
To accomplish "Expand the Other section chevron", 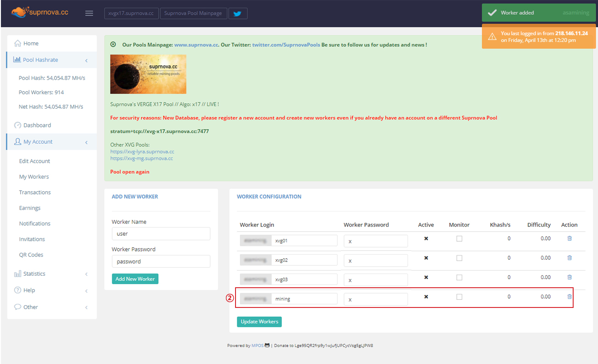I will (86, 307).
